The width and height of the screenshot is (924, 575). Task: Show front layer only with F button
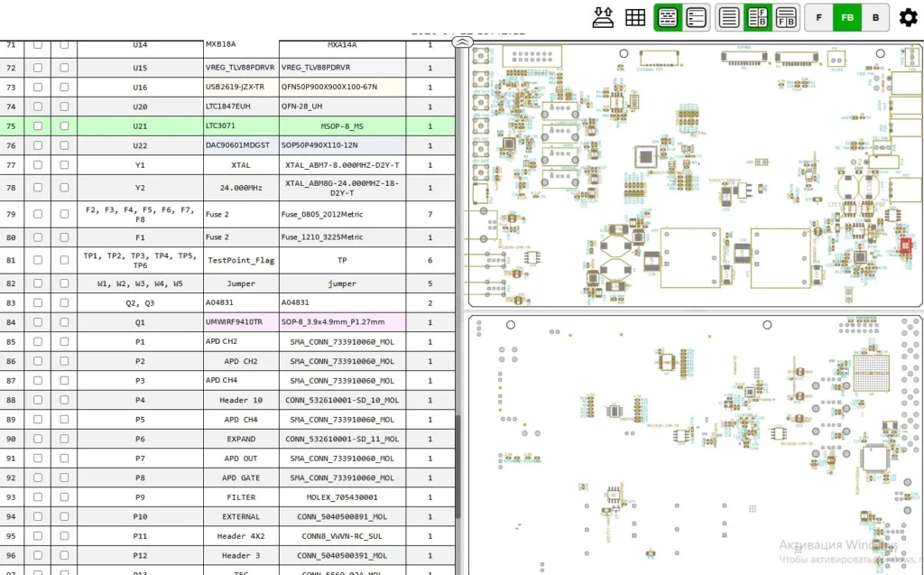818,18
